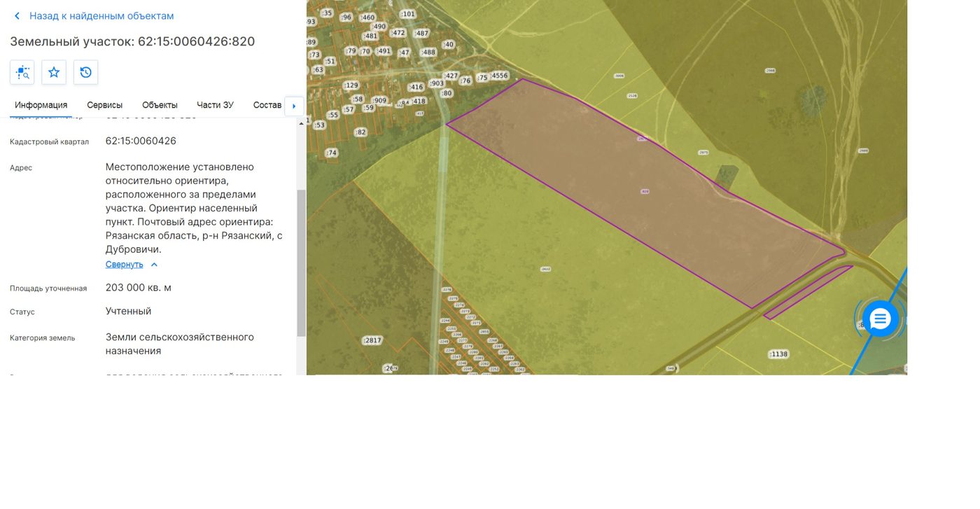Click parcel label 101 on the map
The height and width of the screenshot is (509, 980).
pos(408,14)
